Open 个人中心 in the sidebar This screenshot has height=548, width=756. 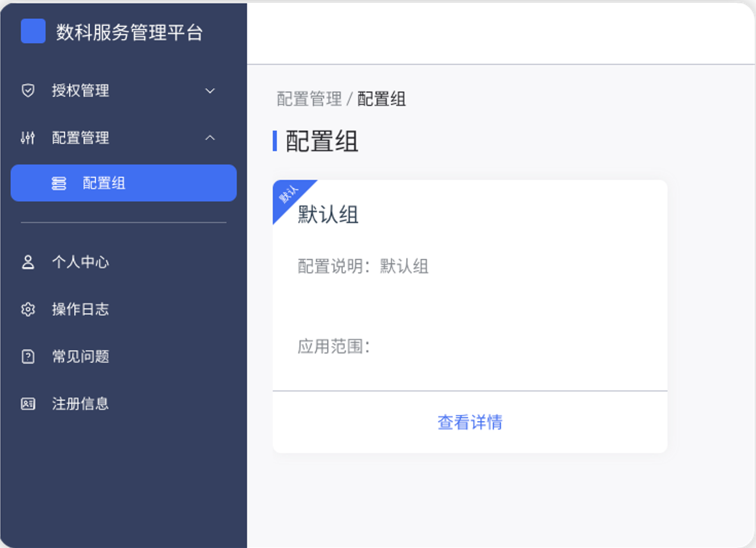tap(80, 262)
